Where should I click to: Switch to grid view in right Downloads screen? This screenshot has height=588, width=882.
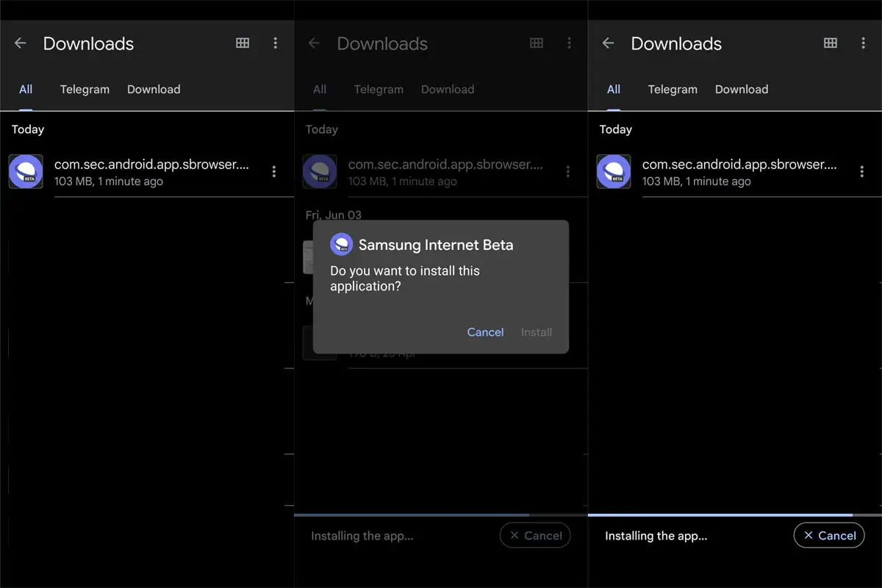pos(831,43)
